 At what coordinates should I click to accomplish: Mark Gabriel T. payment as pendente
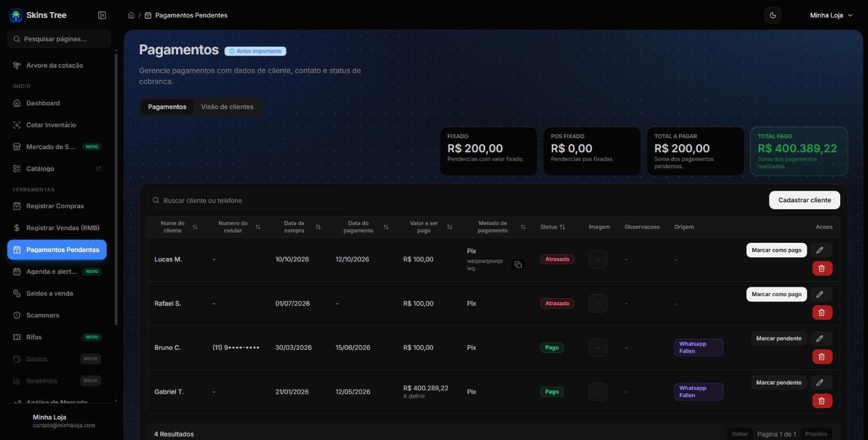point(779,382)
